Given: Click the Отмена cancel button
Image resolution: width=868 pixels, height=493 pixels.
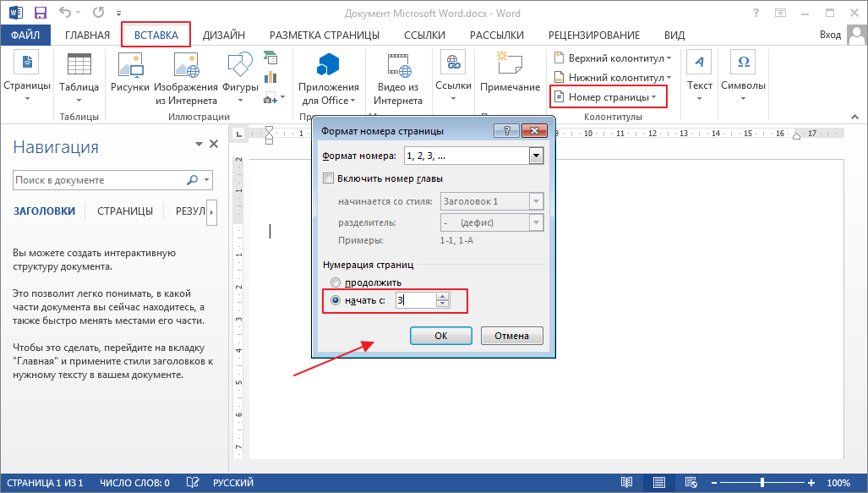Looking at the screenshot, I should [511, 336].
